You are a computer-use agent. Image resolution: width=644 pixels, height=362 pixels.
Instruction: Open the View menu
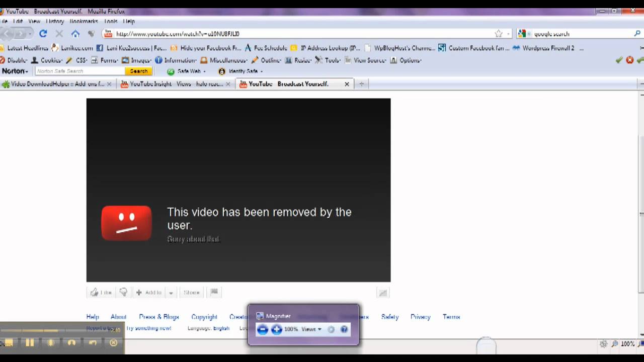[34, 22]
